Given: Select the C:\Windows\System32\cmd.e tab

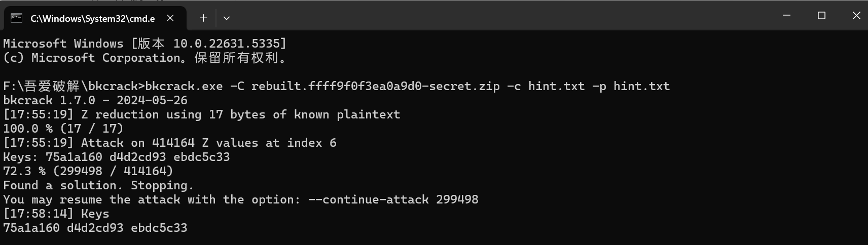Looking at the screenshot, I should pyautogui.click(x=92, y=19).
